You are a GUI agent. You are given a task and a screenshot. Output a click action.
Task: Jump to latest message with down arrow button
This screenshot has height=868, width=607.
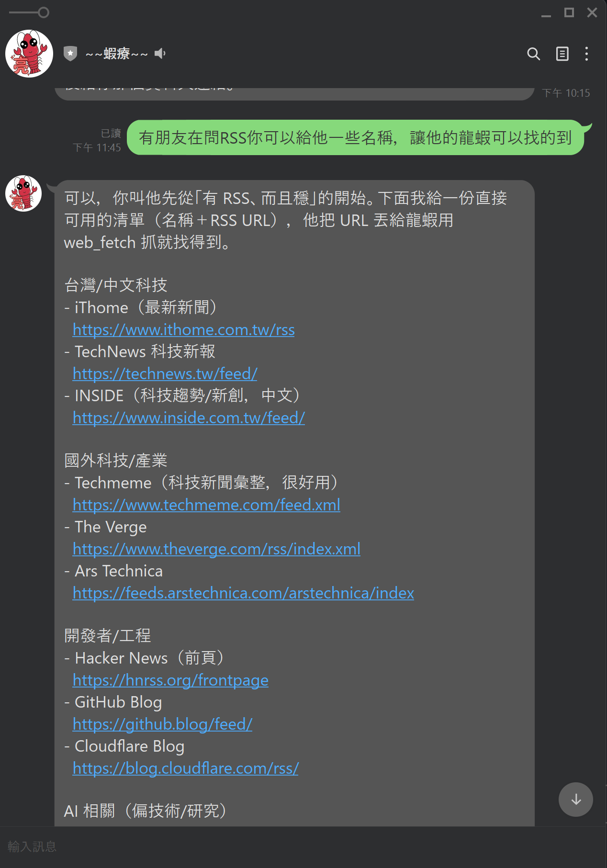coord(575,799)
